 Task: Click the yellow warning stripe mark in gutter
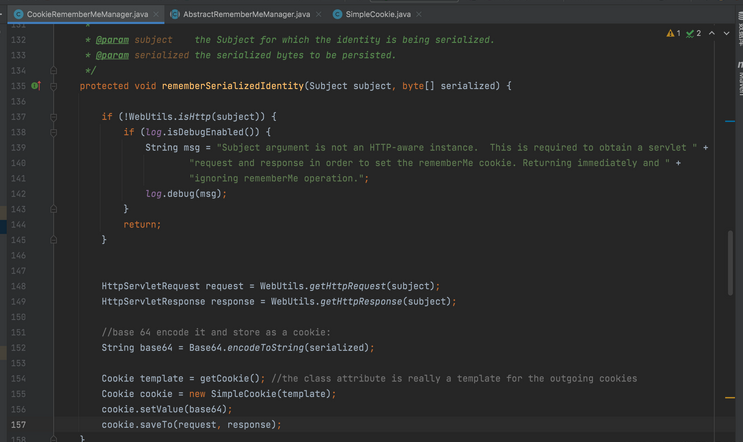coord(730,397)
